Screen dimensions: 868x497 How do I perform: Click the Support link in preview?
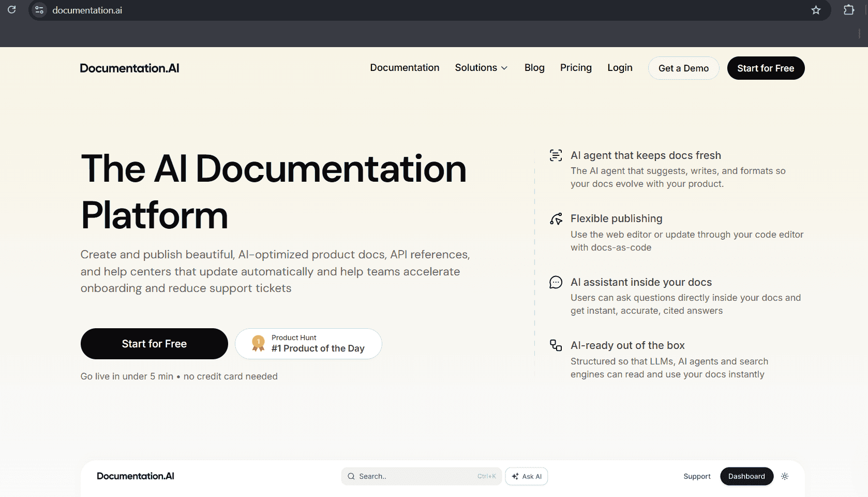(697, 476)
